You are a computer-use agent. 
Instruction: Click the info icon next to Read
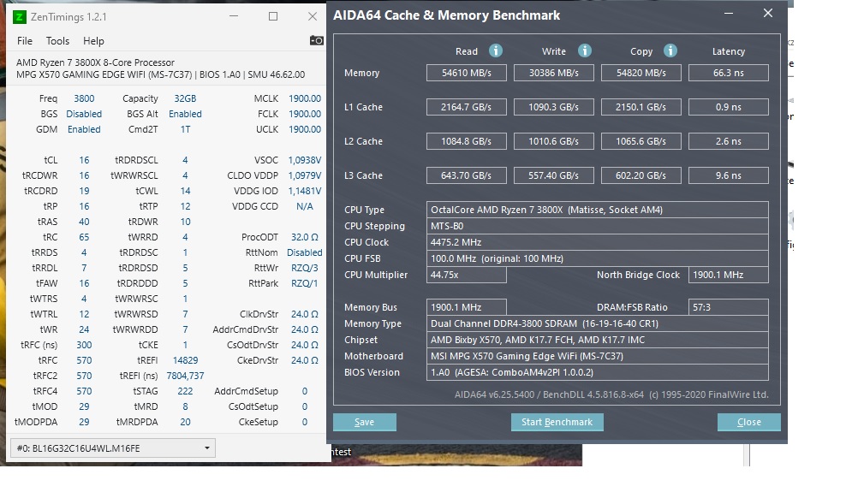click(496, 50)
